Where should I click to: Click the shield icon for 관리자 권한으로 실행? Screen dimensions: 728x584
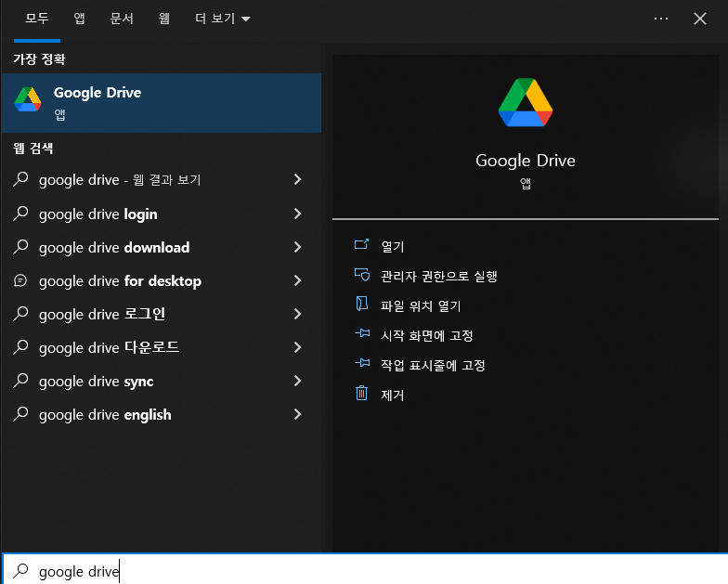(362, 275)
